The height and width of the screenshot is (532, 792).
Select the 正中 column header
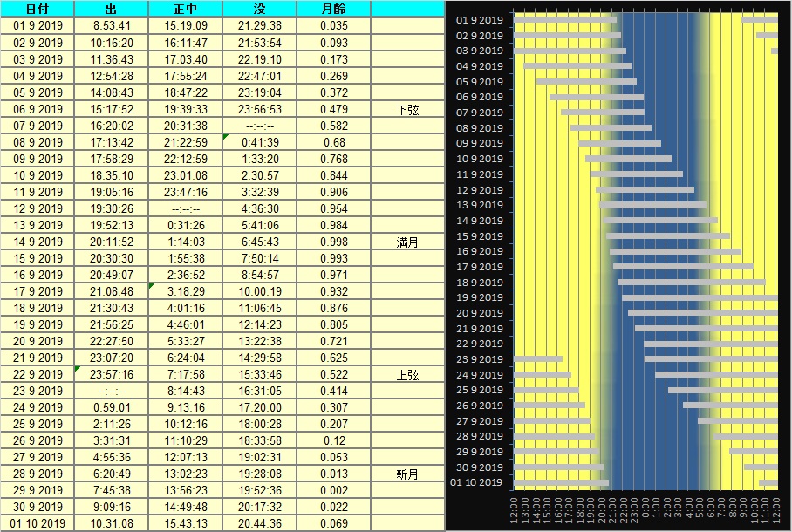(186, 9)
